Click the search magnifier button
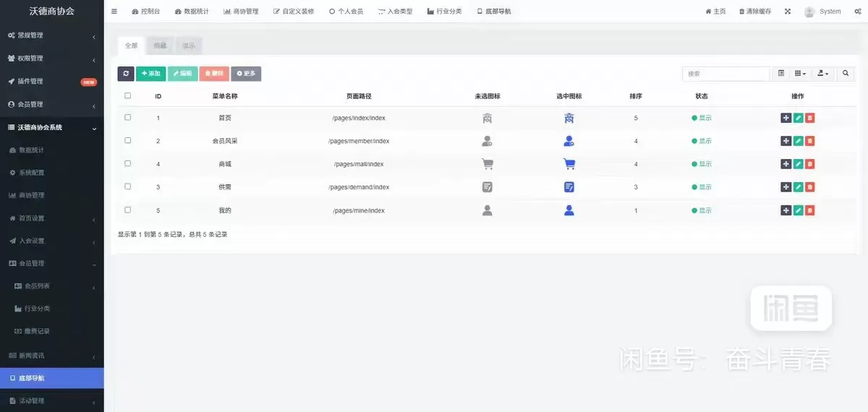Image resolution: width=868 pixels, height=412 pixels. coord(846,74)
